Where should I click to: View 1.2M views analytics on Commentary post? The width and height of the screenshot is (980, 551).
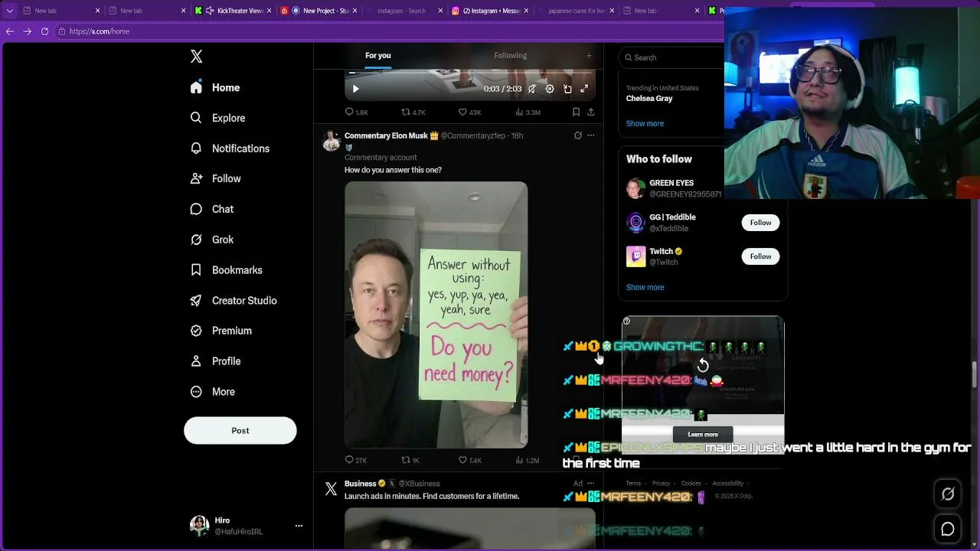tap(527, 460)
